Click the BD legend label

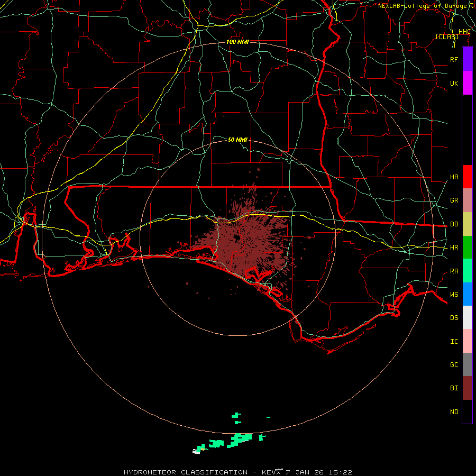454,224
